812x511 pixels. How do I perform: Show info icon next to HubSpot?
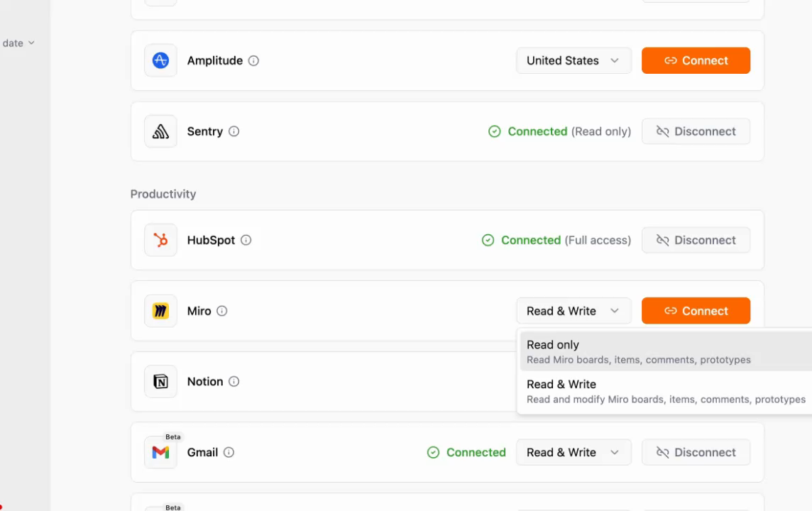coord(246,240)
